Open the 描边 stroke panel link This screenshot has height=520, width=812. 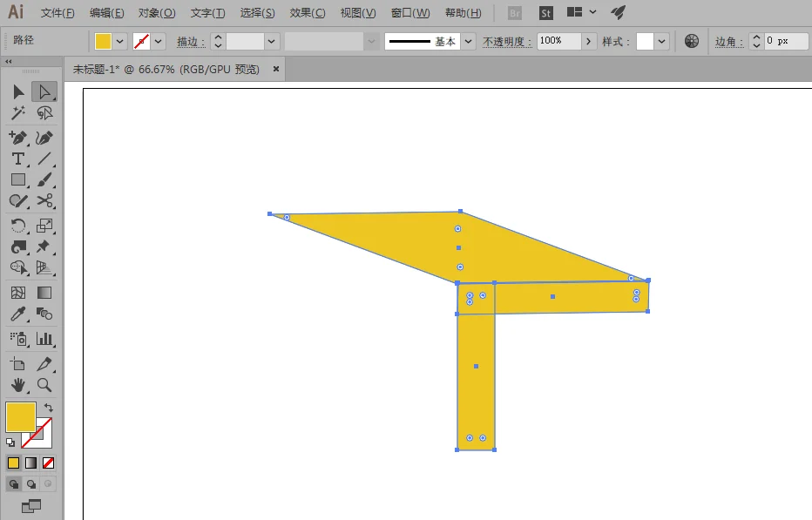click(191, 42)
